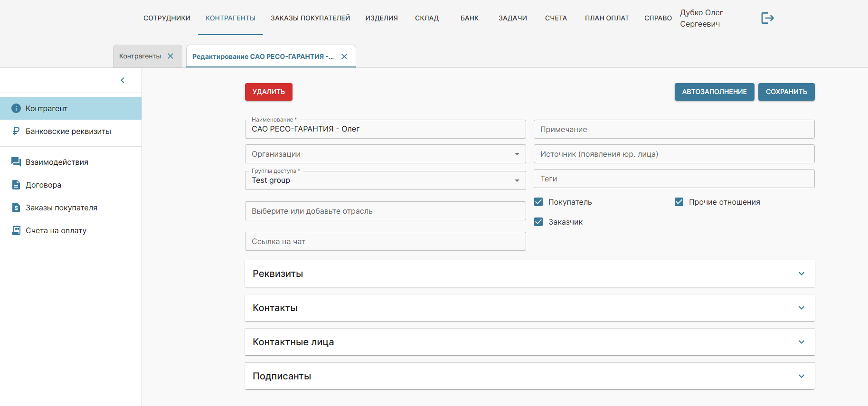
Task: Open Взаимодействия chat icon in sidebar
Action: (16, 162)
